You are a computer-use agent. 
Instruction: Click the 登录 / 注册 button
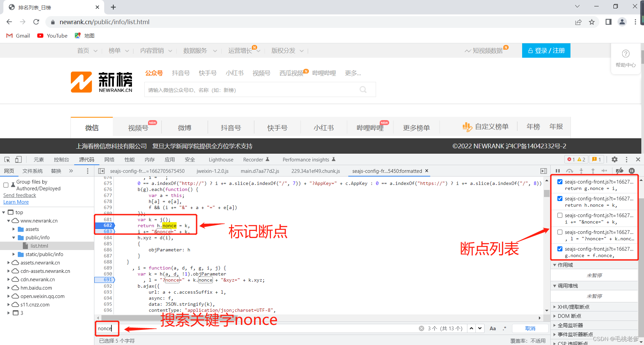tap(546, 50)
